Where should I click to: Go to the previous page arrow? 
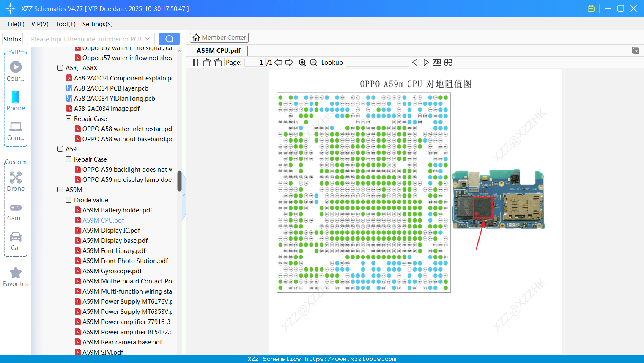278,63
